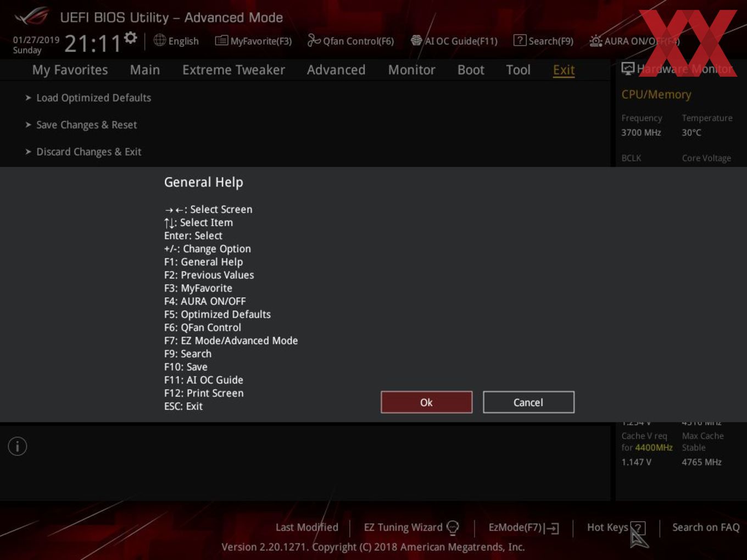Change language via English label

(183, 41)
